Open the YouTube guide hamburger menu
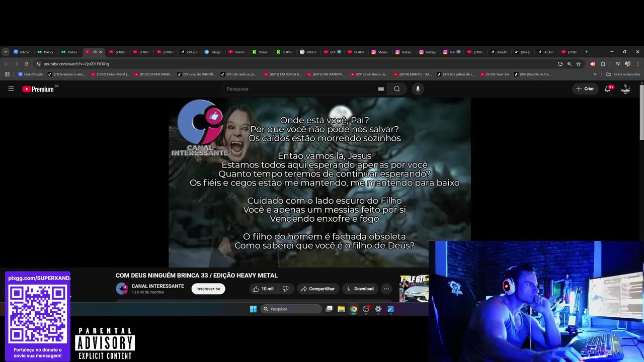The width and height of the screenshot is (644, 362). (x=11, y=89)
